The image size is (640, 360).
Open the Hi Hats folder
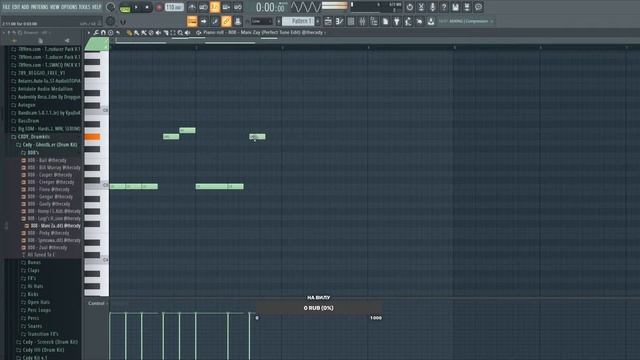[35, 286]
